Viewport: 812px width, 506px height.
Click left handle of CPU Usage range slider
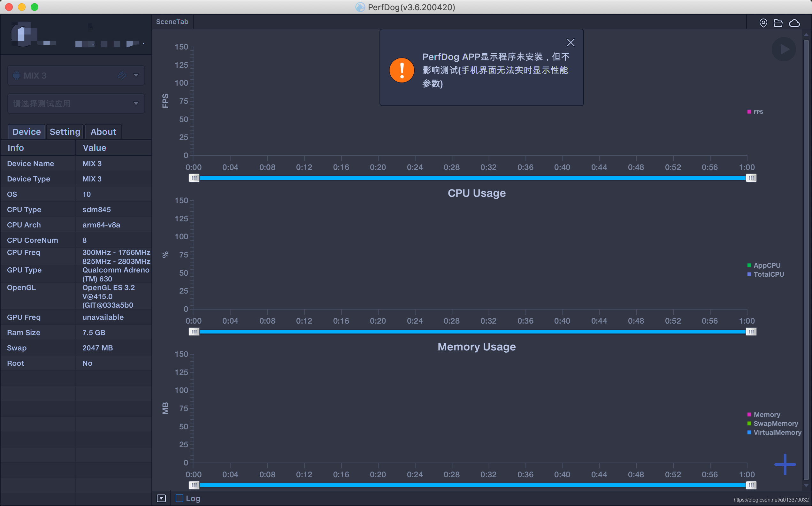[x=194, y=332]
